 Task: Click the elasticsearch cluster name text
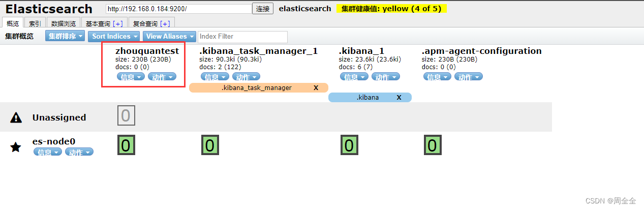point(305,9)
